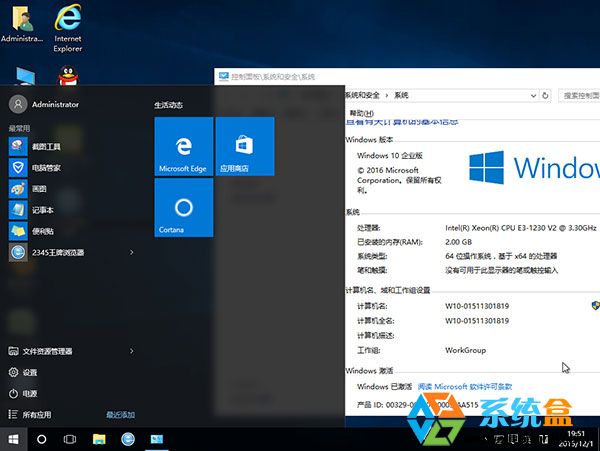Screen dimensions: 600x451
Task: Expand the address bar history dropdown
Action: tap(533, 96)
